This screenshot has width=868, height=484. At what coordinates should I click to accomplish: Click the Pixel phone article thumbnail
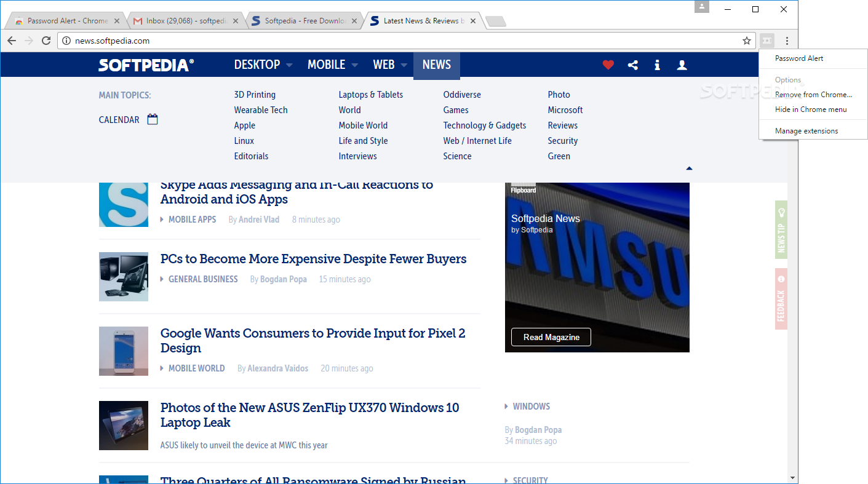[x=124, y=351]
